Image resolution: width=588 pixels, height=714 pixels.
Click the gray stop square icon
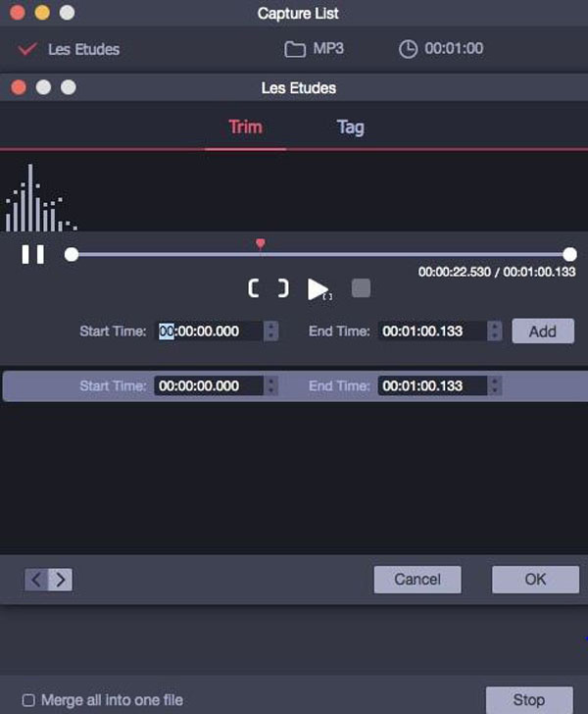point(361,288)
